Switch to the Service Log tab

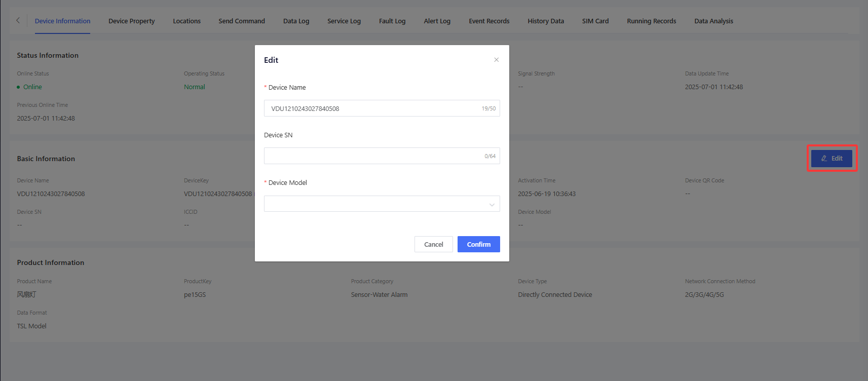[344, 21]
